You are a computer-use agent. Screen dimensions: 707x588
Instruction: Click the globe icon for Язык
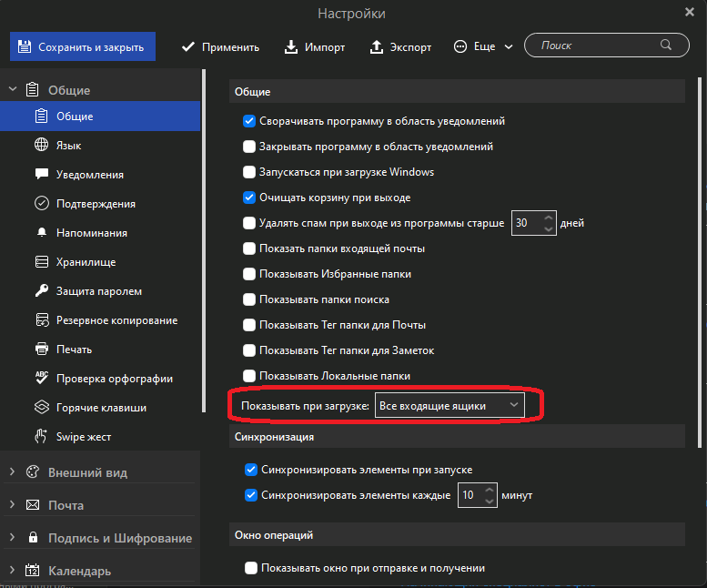click(x=42, y=145)
